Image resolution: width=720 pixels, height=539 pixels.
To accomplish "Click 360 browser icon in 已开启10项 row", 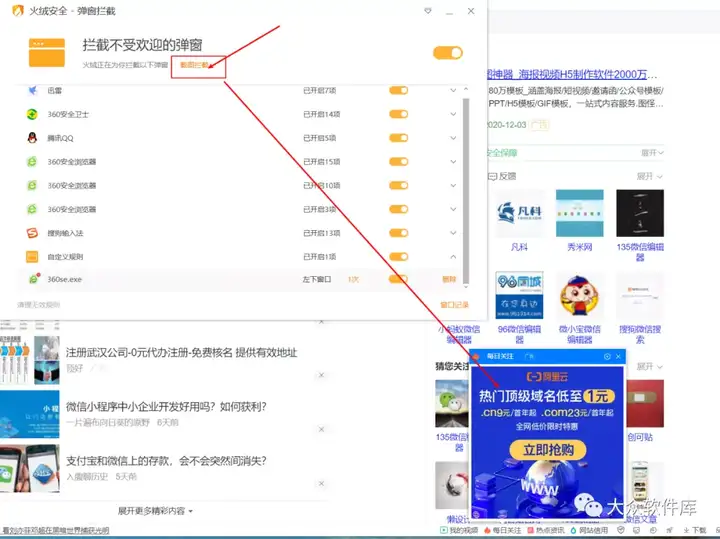I will [32, 185].
